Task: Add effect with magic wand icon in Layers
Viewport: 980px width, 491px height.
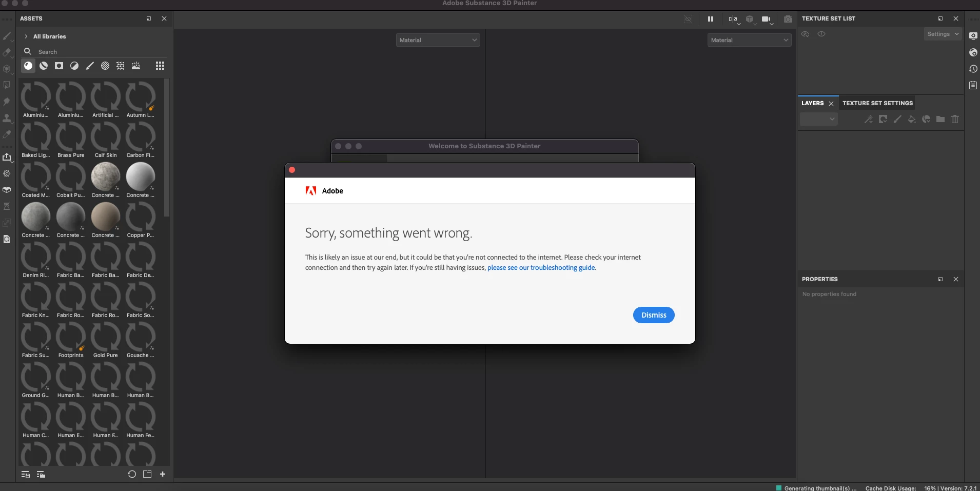Action: click(868, 119)
